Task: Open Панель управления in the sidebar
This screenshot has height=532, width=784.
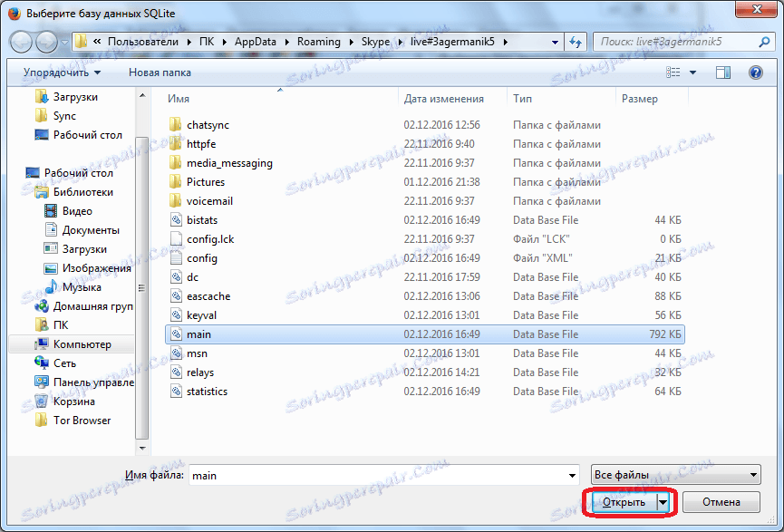Action: click(x=84, y=382)
